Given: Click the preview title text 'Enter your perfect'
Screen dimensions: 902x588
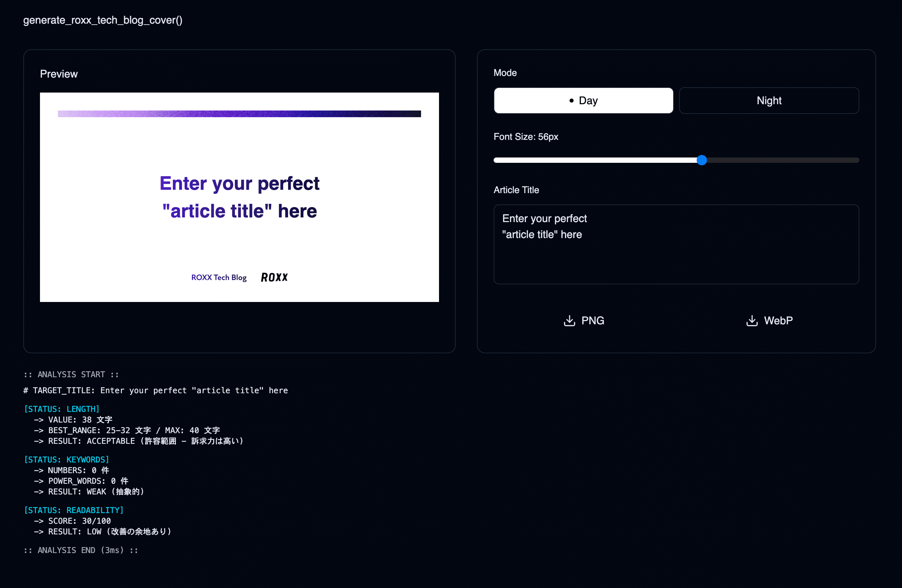Looking at the screenshot, I should pyautogui.click(x=239, y=183).
